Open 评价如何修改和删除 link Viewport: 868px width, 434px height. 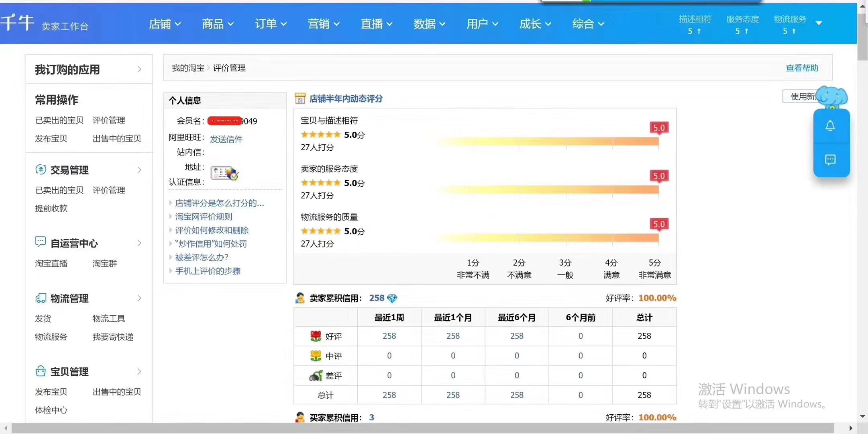tap(212, 230)
